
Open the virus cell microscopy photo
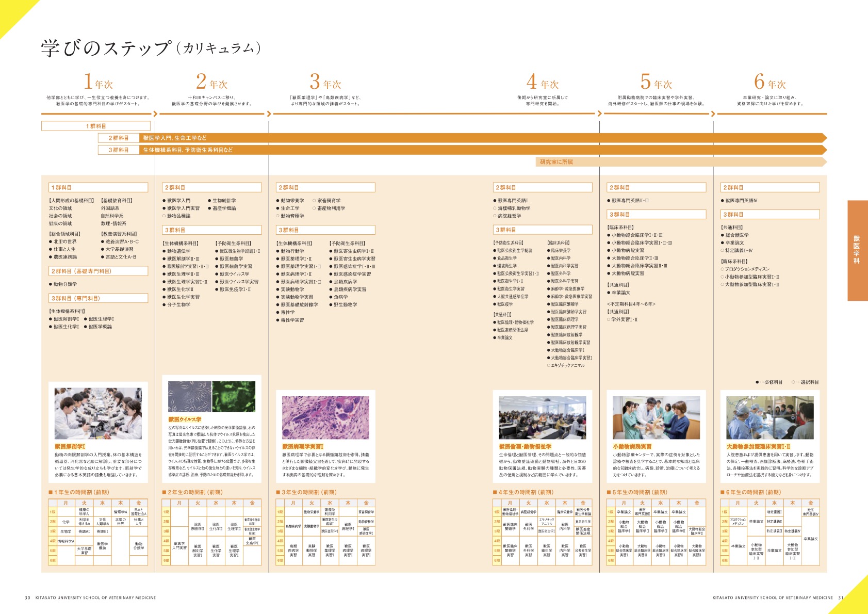[x=211, y=396]
